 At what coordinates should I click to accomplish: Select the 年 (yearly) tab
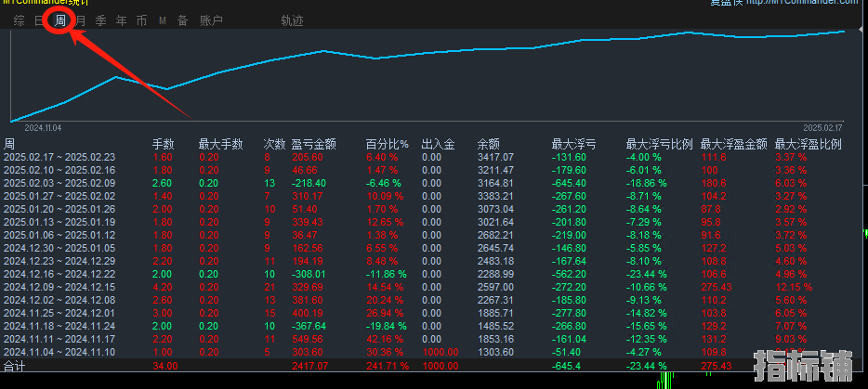121,20
